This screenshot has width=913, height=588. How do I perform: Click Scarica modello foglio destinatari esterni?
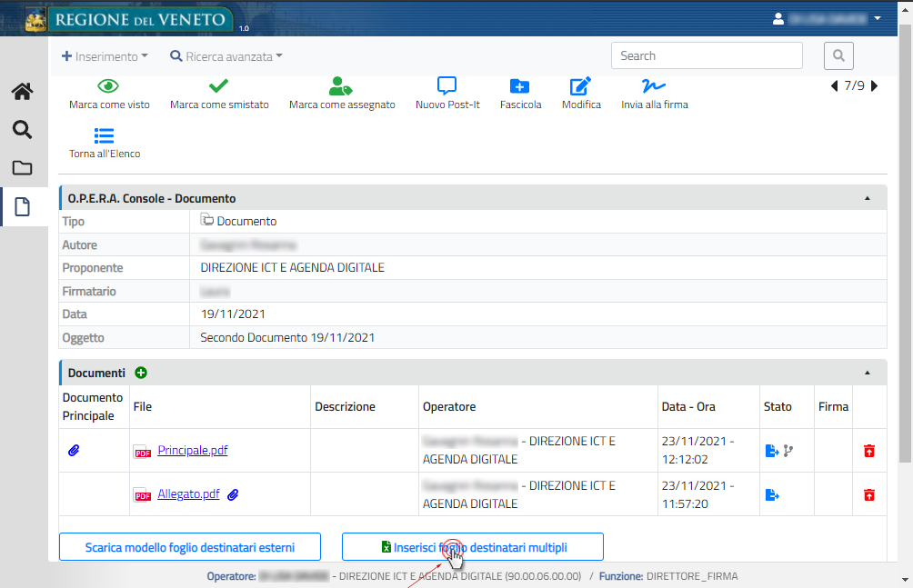coord(190,547)
